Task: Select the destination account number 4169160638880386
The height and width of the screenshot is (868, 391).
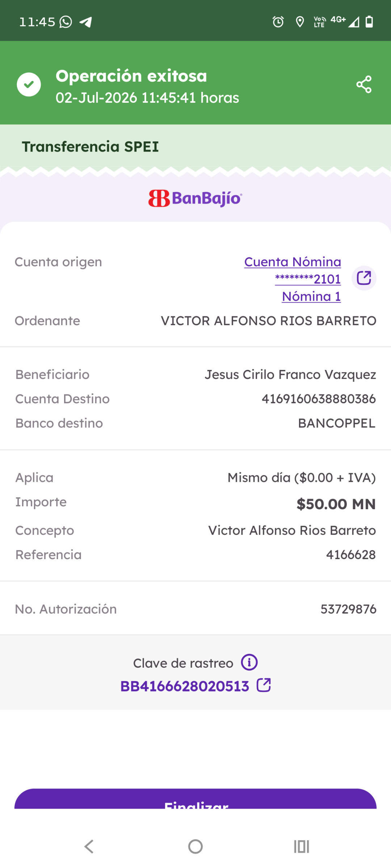Action: 319,399
